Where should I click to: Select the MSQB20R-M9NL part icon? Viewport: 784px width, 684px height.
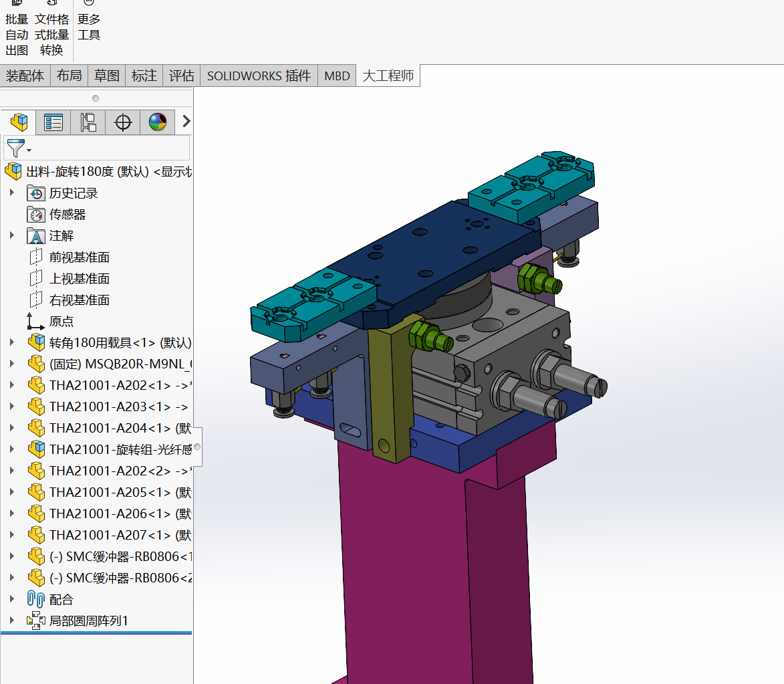coord(36,364)
